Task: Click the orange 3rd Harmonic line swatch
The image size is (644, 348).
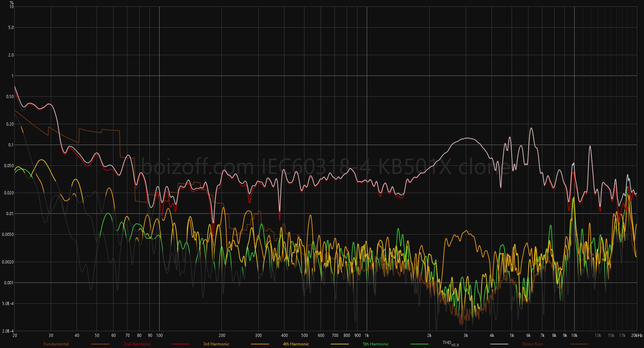Action: 260,344
